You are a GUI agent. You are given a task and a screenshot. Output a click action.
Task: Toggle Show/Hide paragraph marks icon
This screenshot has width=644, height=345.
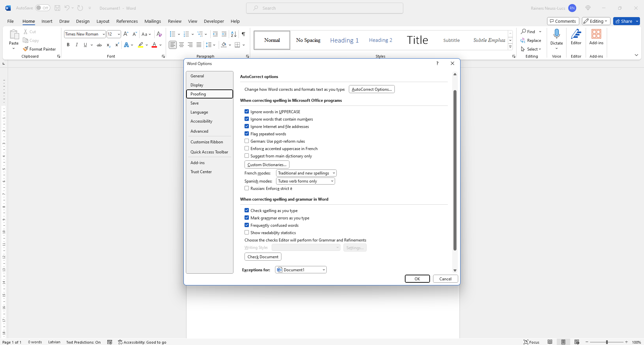pyautogui.click(x=244, y=34)
